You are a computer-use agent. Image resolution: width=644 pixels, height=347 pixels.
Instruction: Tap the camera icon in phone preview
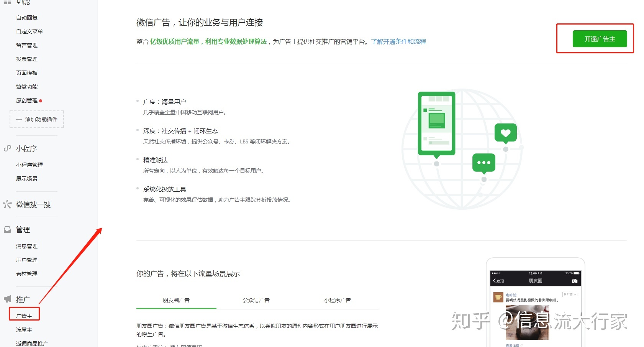tap(574, 281)
